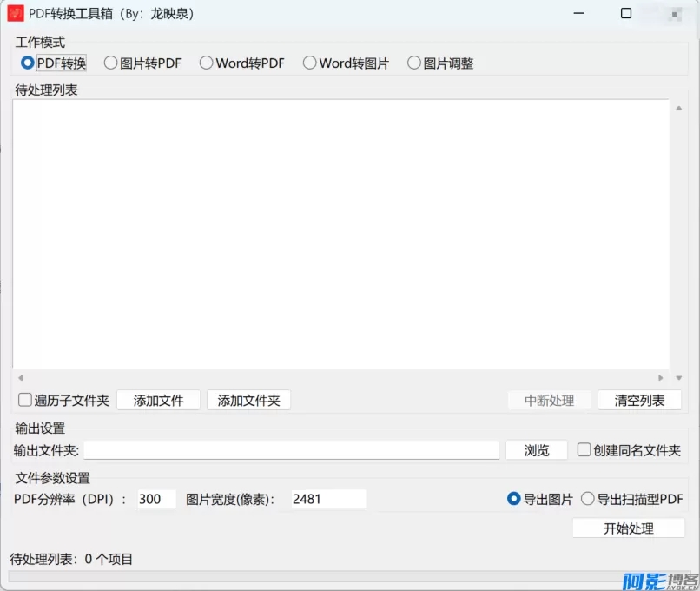Click the PDF toolbox app icon in title bar

(17, 14)
